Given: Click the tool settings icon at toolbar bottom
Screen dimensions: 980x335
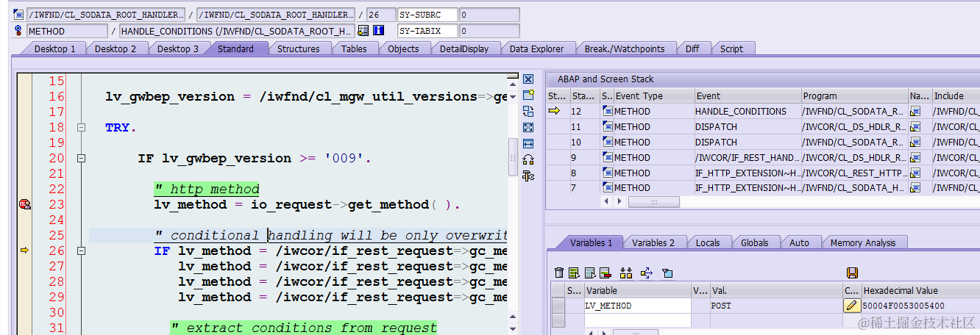Looking at the screenshot, I should point(528,176).
